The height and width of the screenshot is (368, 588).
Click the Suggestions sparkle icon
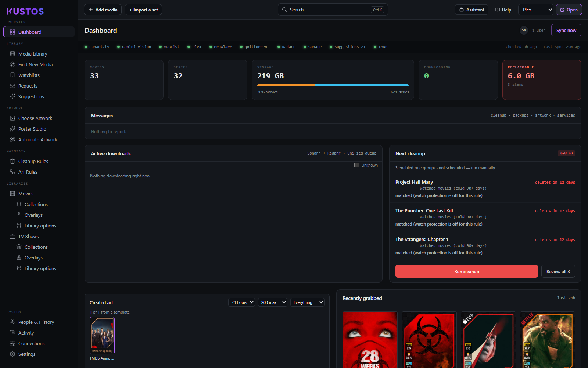click(12, 96)
